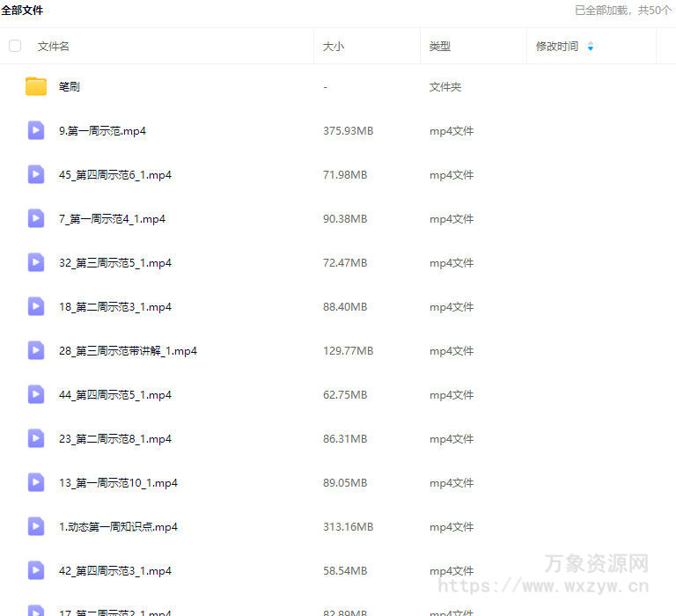
Task: Click mp4文件 type in 28_第三周示范带讲解 row
Action: click(452, 351)
